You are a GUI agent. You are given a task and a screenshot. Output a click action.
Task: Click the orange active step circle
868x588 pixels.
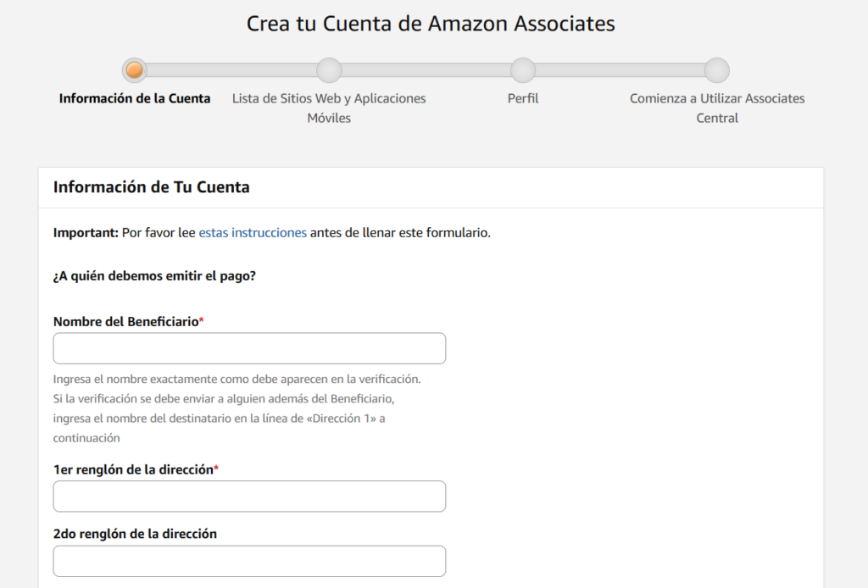135,70
